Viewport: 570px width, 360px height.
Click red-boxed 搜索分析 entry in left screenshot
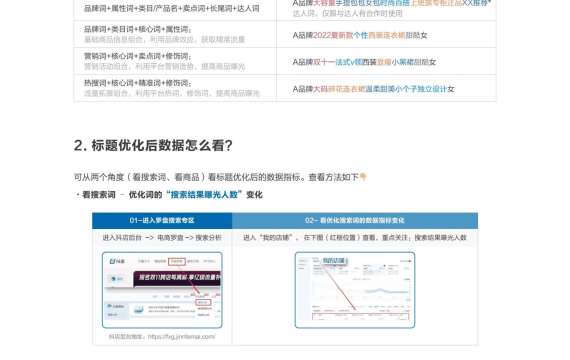click(x=203, y=302)
